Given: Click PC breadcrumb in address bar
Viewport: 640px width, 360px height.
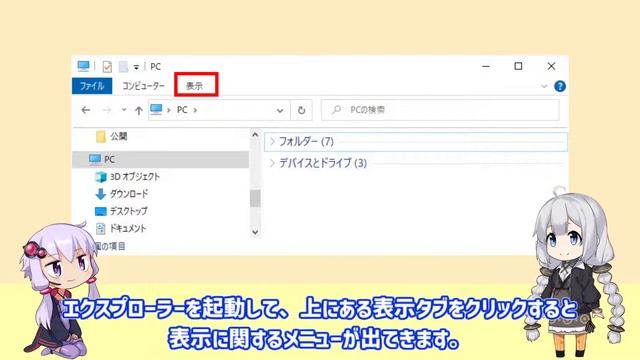Looking at the screenshot, I should tap(182, 110).
